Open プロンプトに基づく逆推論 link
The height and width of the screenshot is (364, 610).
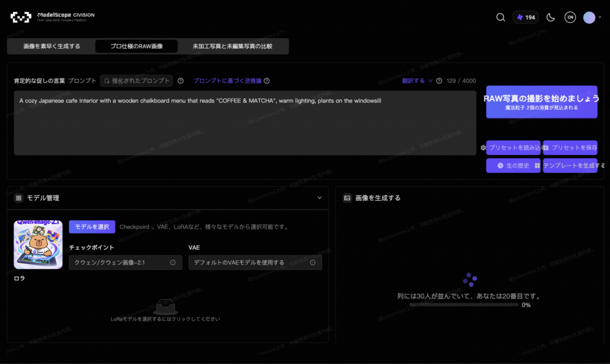click(x=227, y=81)
